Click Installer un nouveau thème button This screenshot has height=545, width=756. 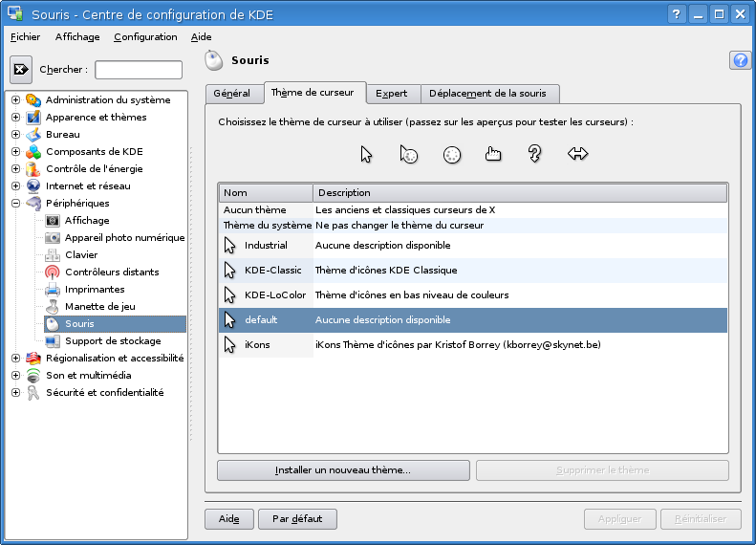pos(343,470)
